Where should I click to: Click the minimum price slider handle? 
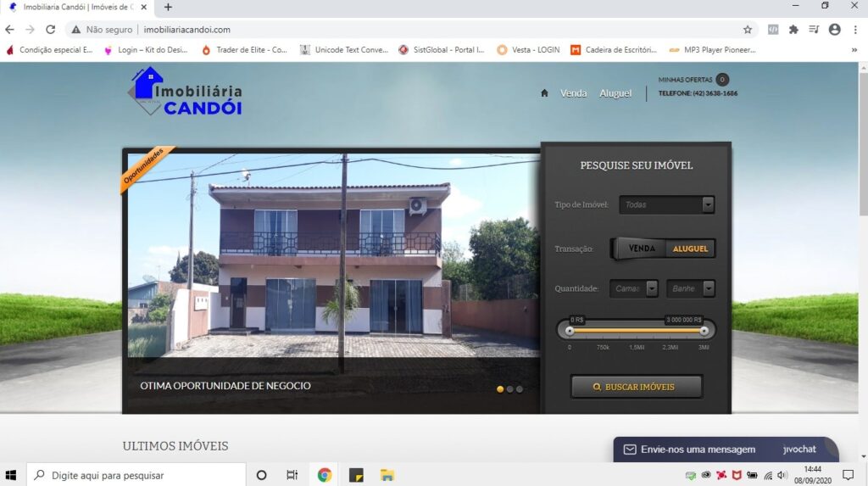pos(570,331)
